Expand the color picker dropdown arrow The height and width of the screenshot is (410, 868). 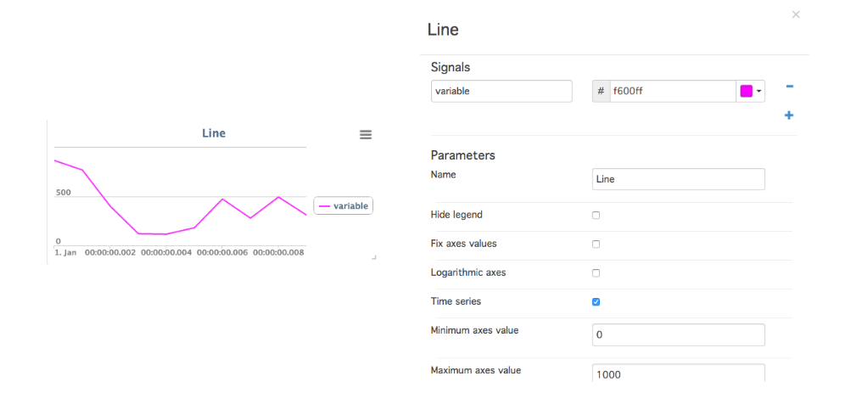[x=759, y=92]
